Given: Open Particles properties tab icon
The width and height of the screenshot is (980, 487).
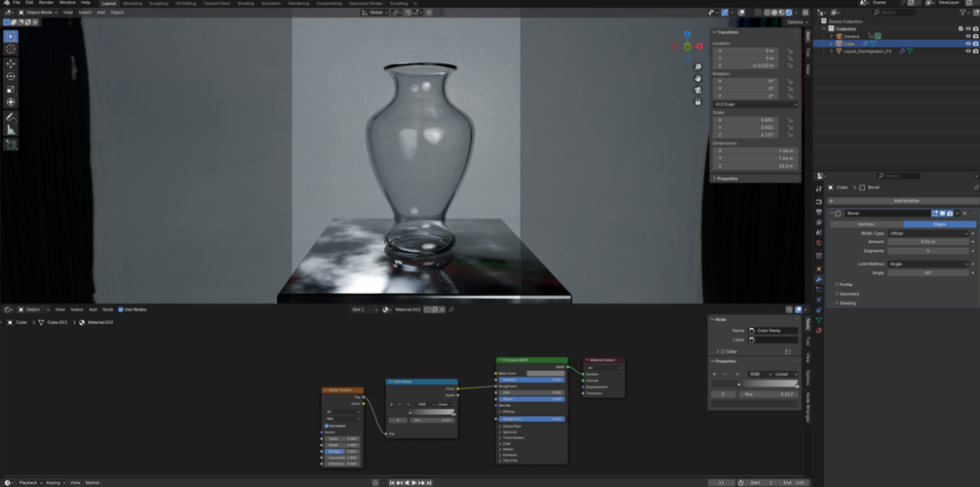Looking at the screenshot, I should coord(819,290).
